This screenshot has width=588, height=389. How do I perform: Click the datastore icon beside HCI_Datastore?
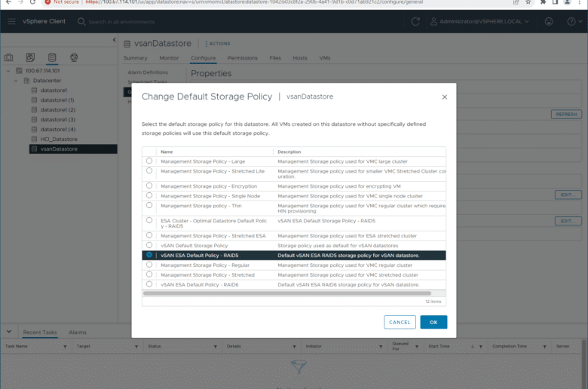(34, 139)
